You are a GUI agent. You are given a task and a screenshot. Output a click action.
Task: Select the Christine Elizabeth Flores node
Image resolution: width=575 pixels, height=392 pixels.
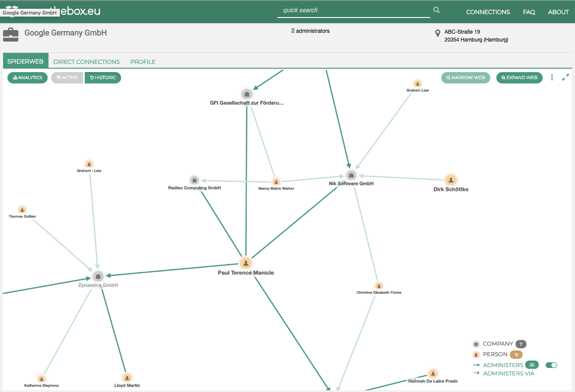[379, 286]
